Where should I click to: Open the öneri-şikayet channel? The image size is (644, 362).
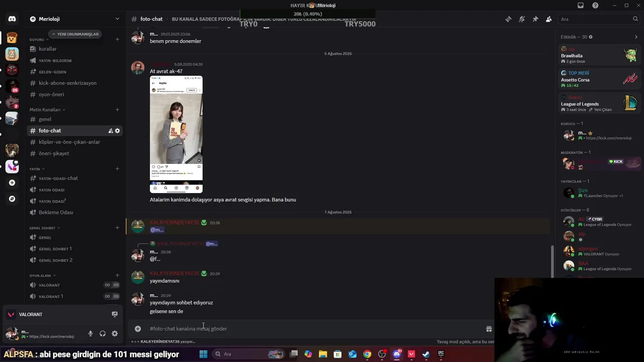point(74,153)
